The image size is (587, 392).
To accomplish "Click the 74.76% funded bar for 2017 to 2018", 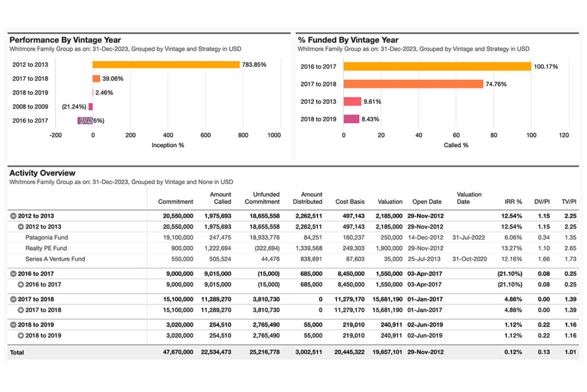I will click(413, 84).
